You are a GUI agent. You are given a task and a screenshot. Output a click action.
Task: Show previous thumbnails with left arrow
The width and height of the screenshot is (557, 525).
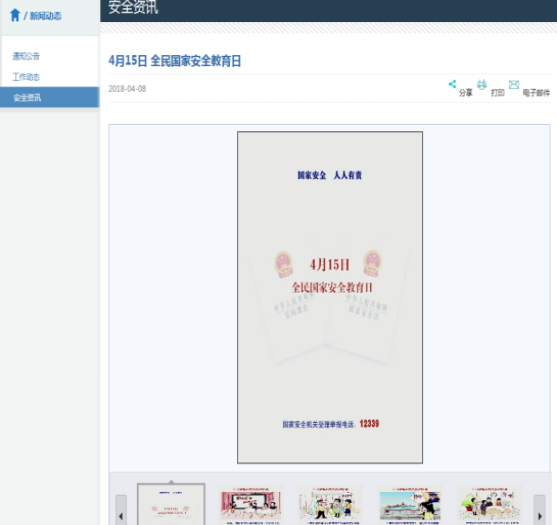coord(121,510)
